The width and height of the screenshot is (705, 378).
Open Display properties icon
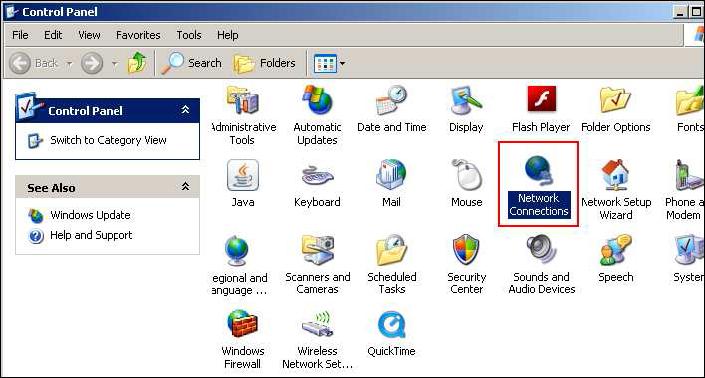pyautogui.click(x=466, y=109)
